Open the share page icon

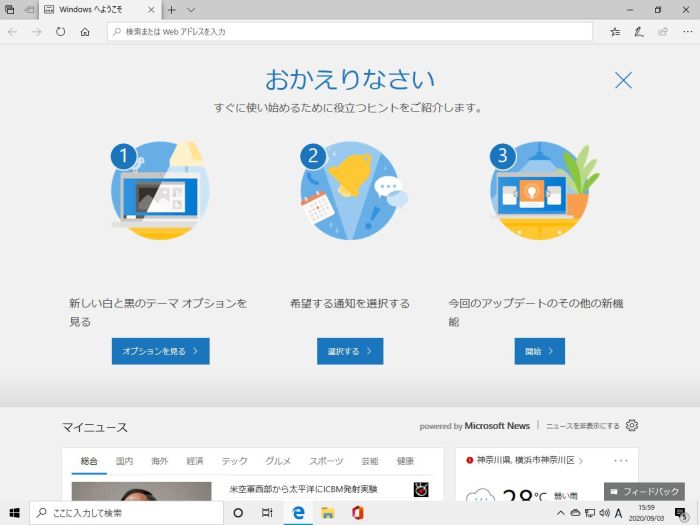point(662,32)
